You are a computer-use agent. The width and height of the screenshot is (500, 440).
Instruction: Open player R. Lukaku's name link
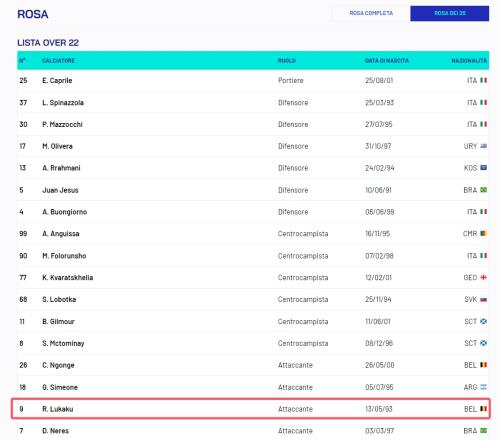tap(58, 409)
